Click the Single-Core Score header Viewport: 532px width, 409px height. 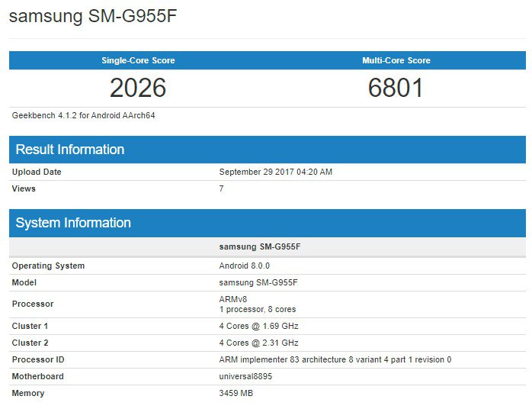click(138, 60)
